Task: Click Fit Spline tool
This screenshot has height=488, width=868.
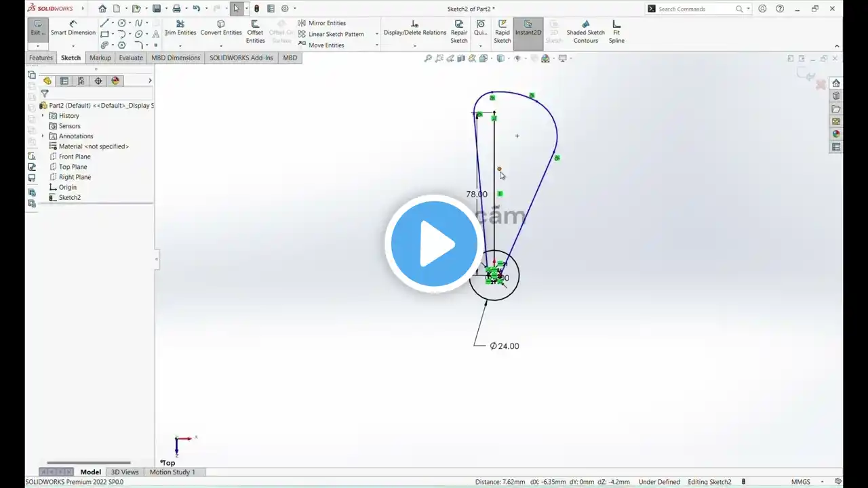Action: 616,32
